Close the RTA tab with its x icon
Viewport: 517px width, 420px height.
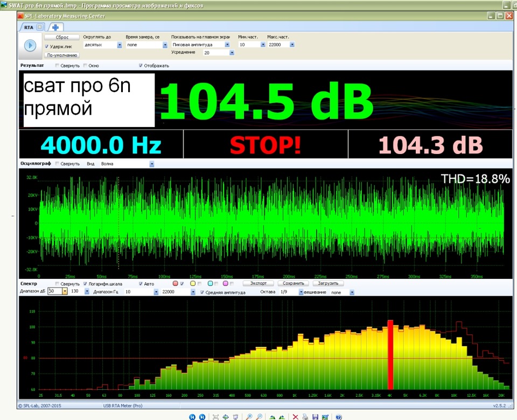pos(39,27)
